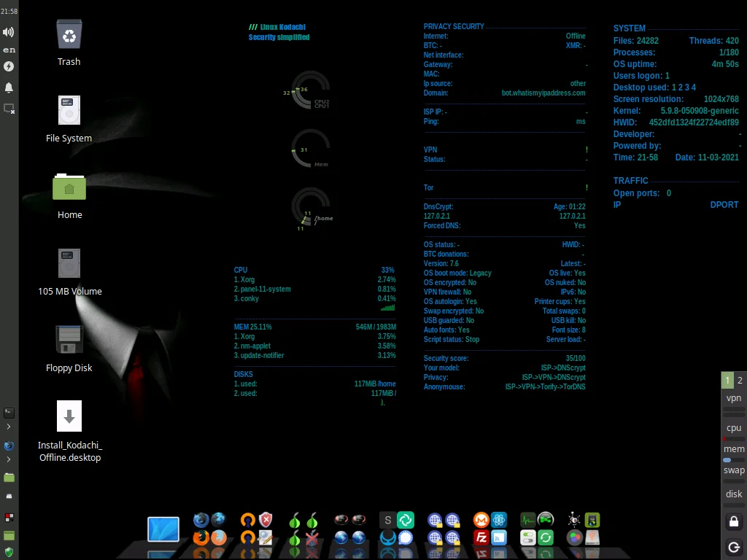Screen dimensions: 747x560
Task: Expand the chevron below the terminal icon
Action: [9, 427]
